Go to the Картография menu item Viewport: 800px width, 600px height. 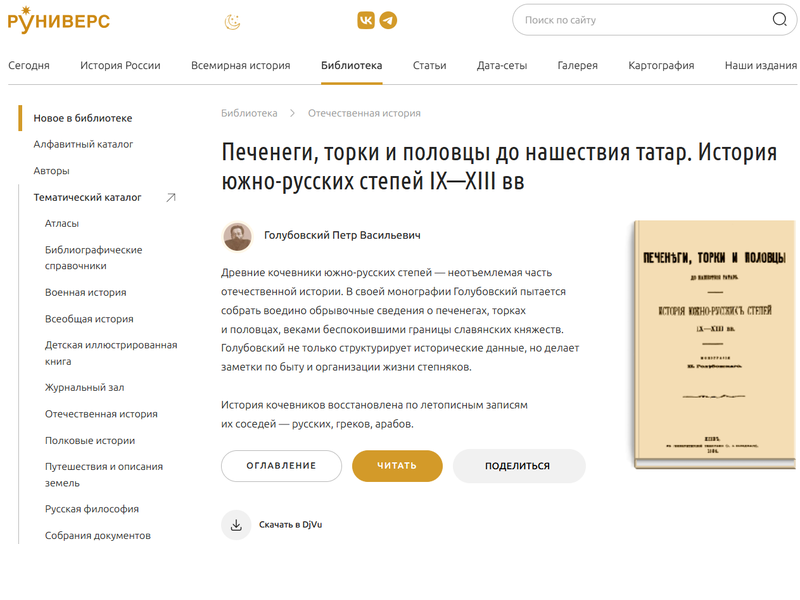coord(661,65)
